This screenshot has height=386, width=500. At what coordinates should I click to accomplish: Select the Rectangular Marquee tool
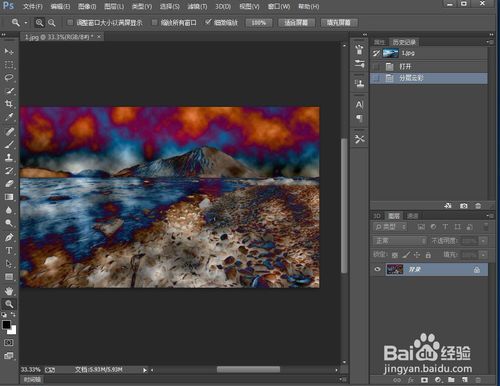[x=9, y=64]
